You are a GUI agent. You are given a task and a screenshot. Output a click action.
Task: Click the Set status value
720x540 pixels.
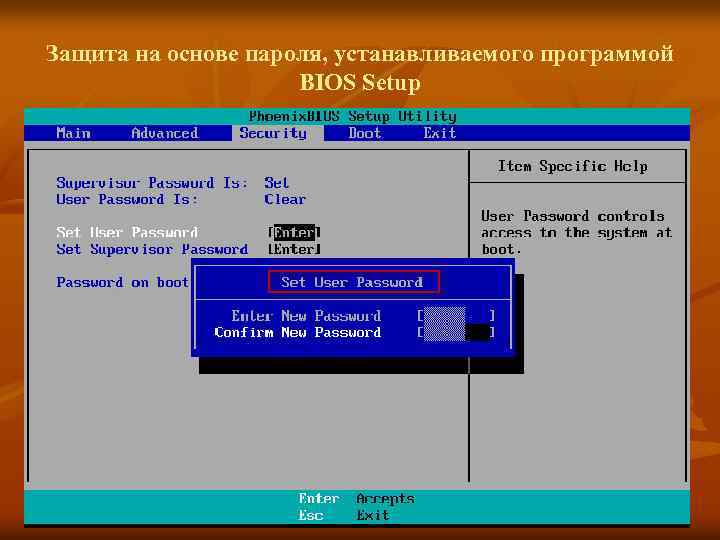coord(276,183)
